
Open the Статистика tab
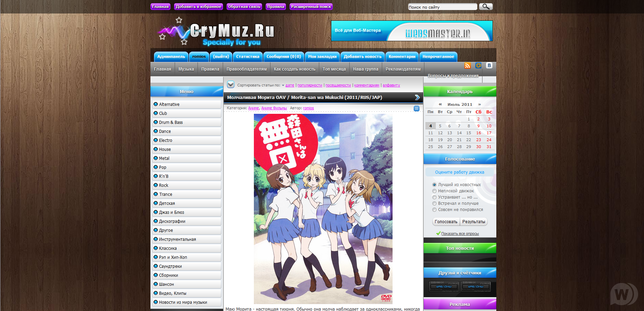pos(248,56)
